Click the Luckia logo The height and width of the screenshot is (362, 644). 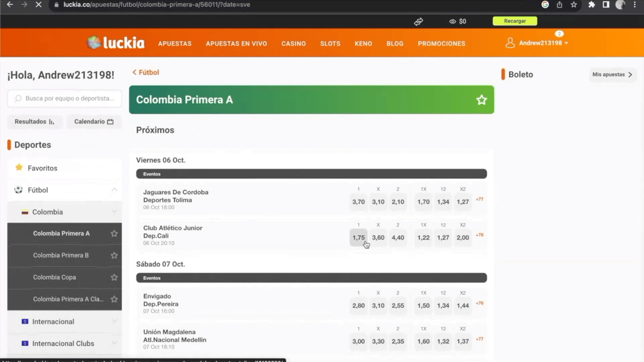click(116, 43)
